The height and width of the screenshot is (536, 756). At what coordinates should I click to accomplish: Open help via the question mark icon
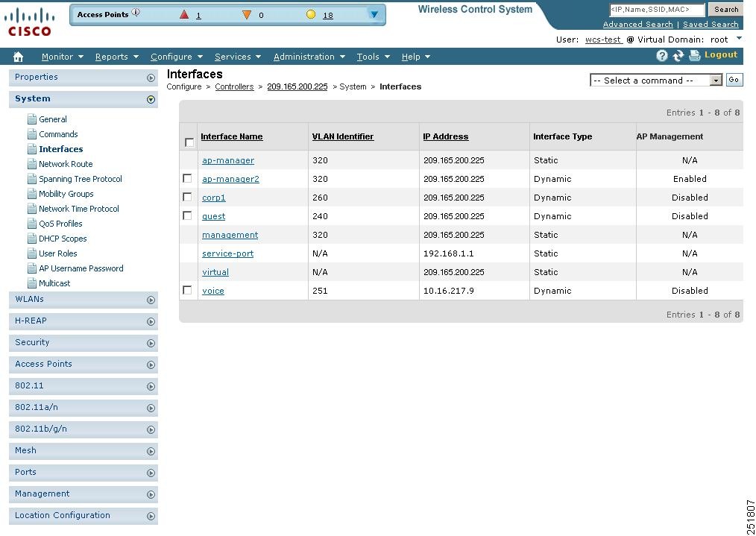tap(661, 55)
